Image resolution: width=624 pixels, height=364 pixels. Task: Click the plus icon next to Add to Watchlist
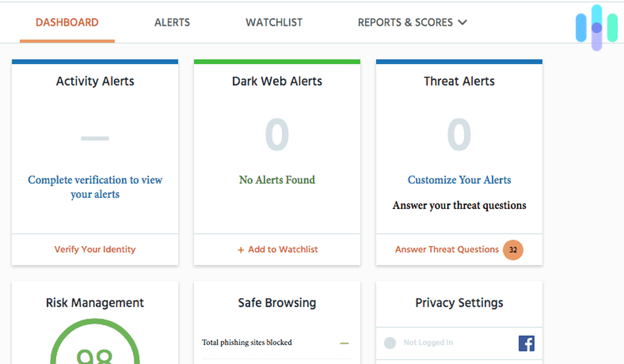tap(241, 250)
